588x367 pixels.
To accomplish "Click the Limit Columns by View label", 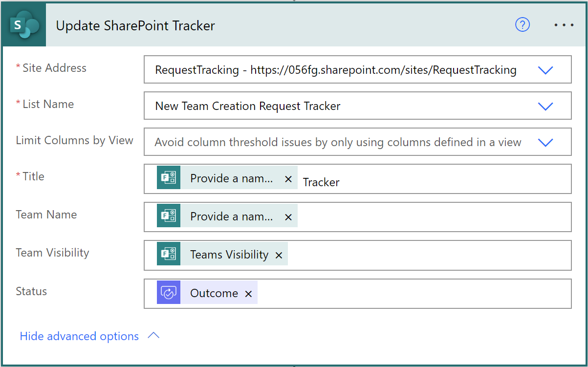I will click(74, 140).
